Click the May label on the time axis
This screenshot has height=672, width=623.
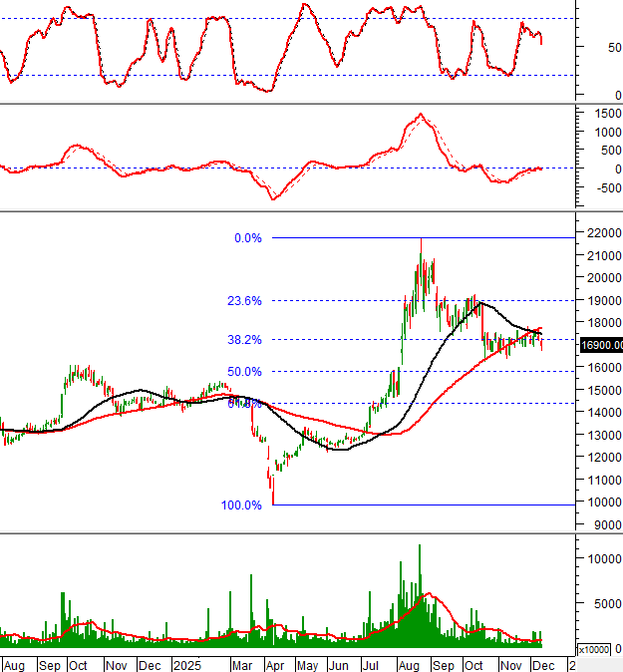[x=307, y=664]
